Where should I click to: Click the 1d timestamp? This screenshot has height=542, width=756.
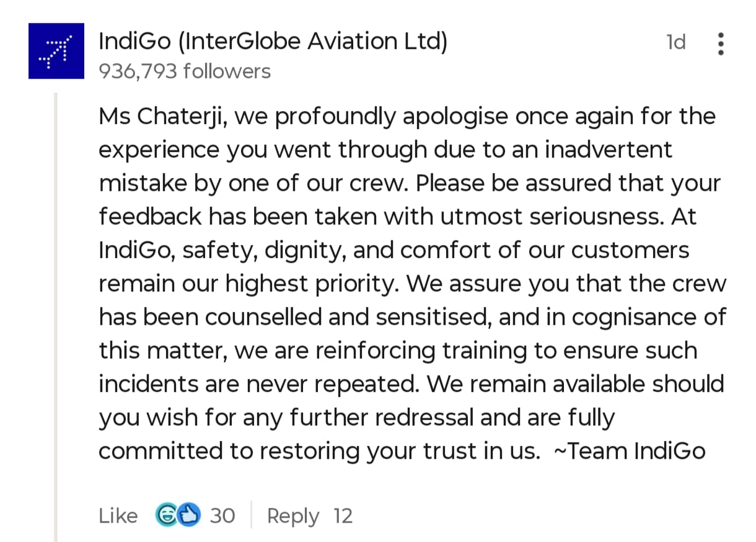click(x=676, y=42)
